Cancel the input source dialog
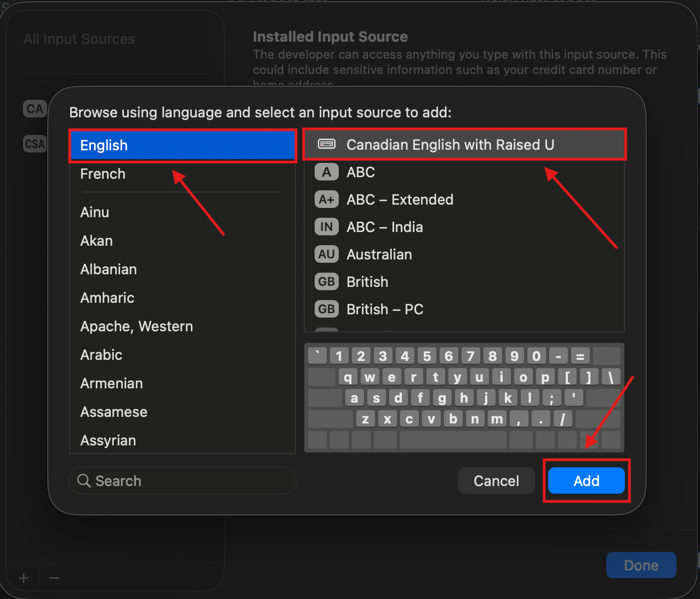This screenshot has height=599, width=700. coord(496,481)
